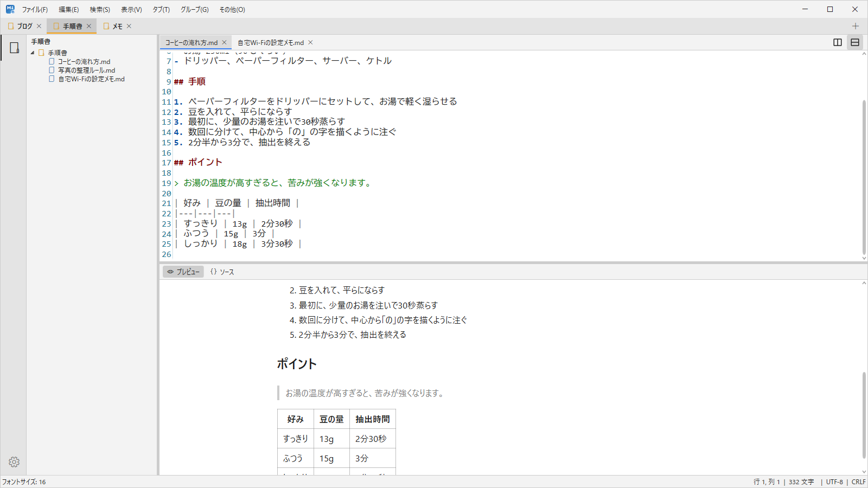Close the メモ group tab
Screen dimensions: 868x488
tap(129, 26)
